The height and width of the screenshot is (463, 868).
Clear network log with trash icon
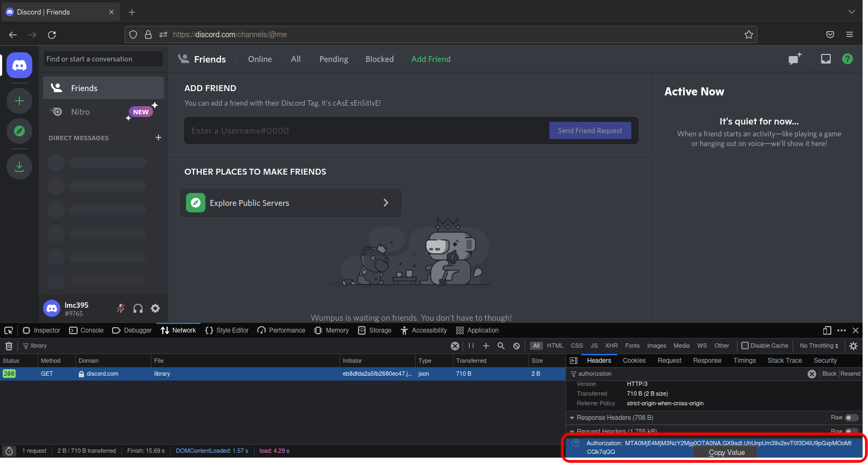tap(9, 346)
